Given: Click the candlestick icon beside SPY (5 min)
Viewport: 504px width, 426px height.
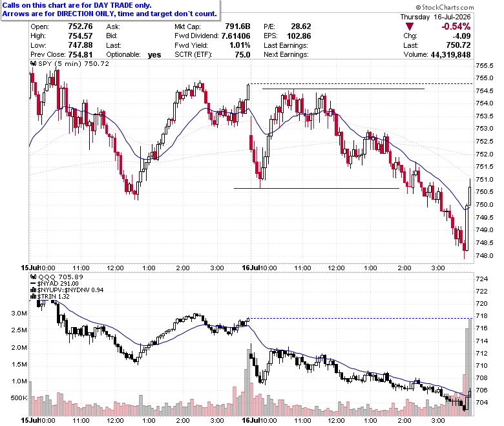Looking at the screenshot, I should (34, 63).
